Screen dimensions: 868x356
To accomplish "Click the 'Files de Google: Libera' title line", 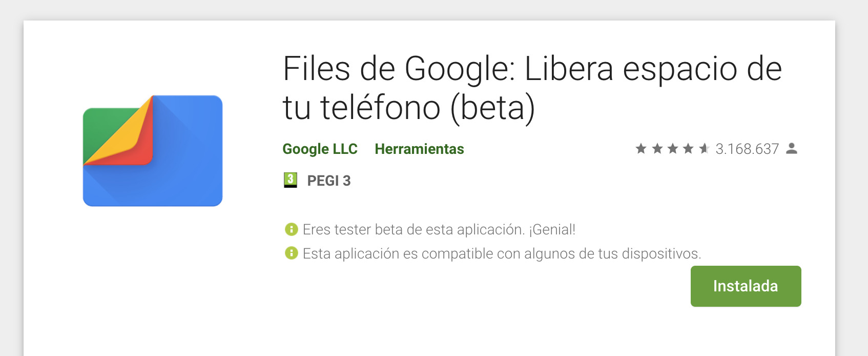I will pyautogui.click(x=532, y=69).
